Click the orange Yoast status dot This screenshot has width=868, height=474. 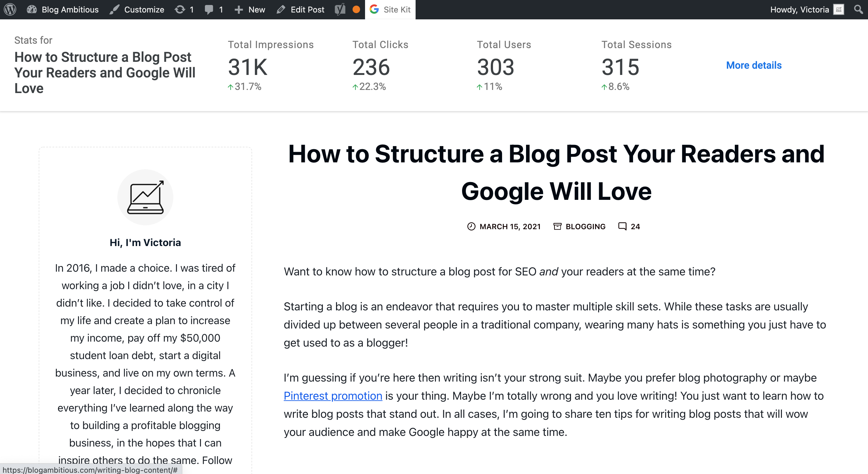[356, 9]
